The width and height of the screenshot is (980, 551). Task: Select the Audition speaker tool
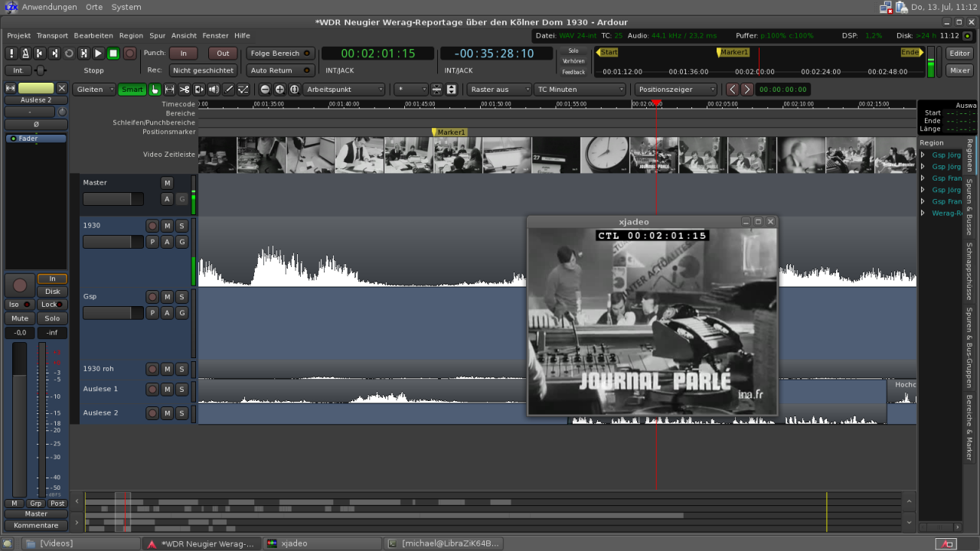(x=214, y=90)
